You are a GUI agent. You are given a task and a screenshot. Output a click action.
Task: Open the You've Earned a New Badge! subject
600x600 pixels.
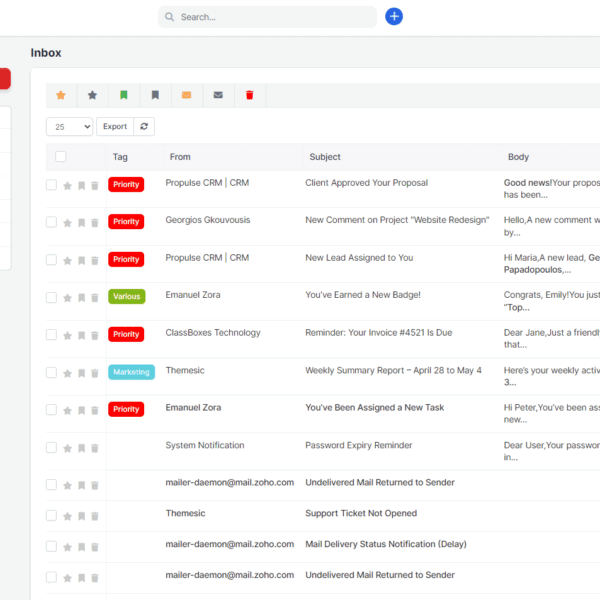[x=363, y=295]
